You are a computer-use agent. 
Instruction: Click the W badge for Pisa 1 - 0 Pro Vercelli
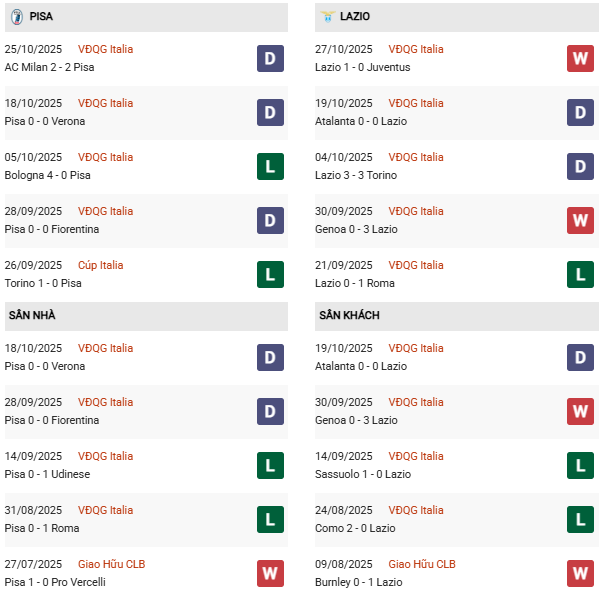coord(270,574)
